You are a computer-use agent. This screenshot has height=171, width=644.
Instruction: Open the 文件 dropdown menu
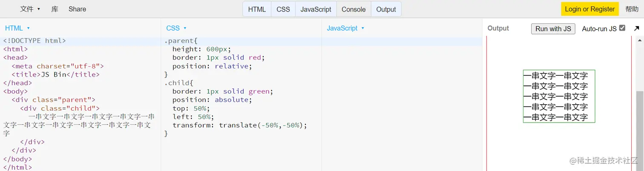click(x=30, y=9)
